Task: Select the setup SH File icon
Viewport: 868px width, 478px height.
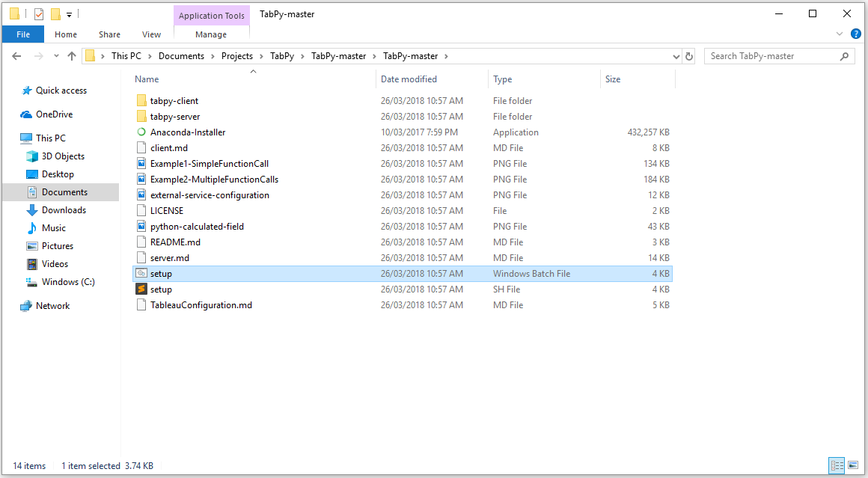Action: click(x=141, y=289)
